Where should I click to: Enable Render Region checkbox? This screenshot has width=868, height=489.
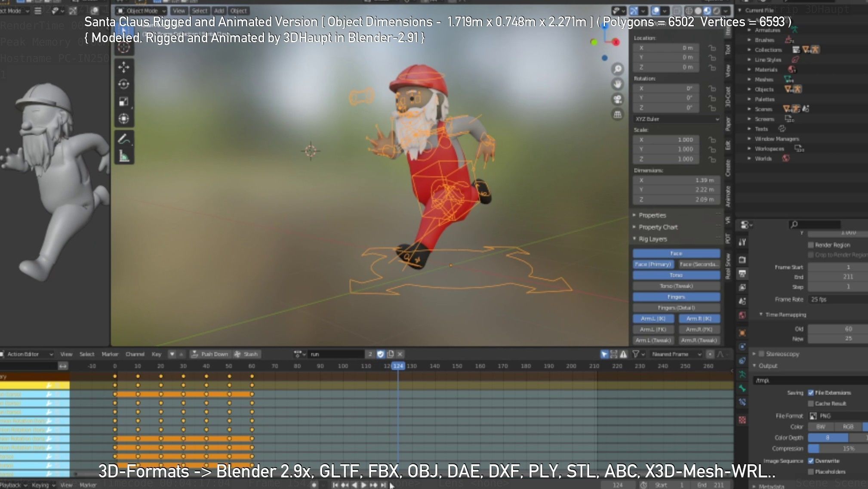tap(811, 245)
